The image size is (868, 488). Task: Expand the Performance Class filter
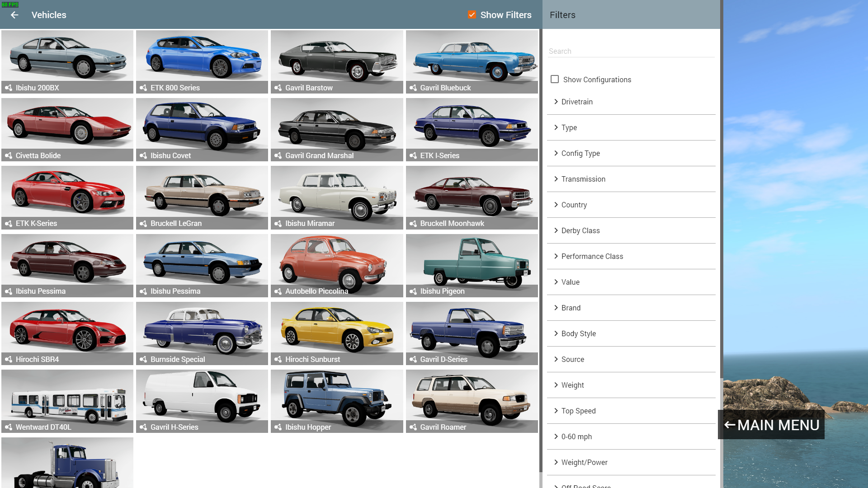592,256
